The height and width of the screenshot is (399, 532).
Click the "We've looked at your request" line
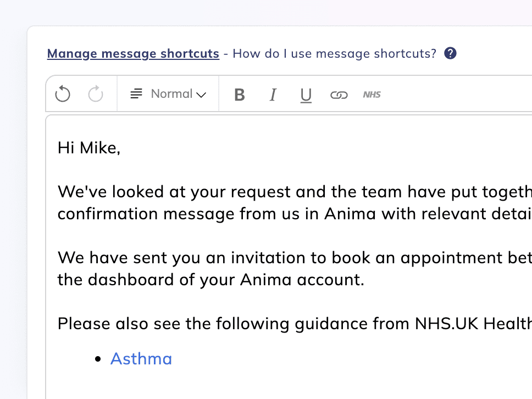click(x=275, y=192)
